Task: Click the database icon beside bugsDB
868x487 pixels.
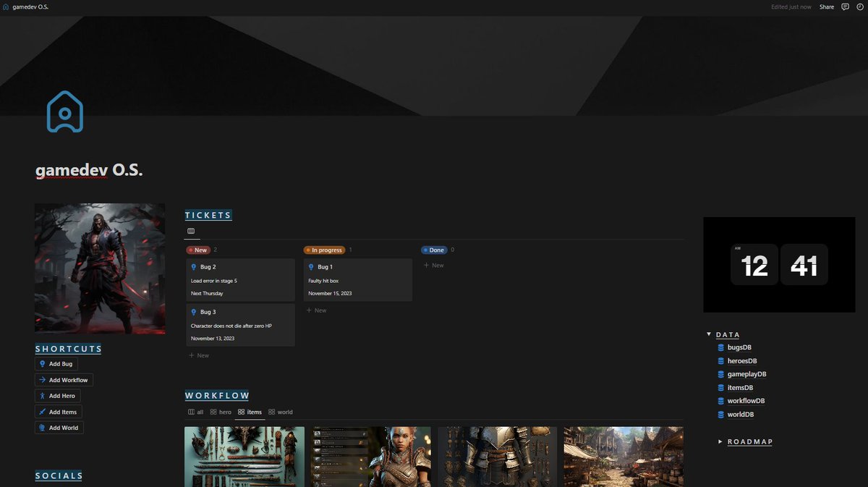Action: 720,347
